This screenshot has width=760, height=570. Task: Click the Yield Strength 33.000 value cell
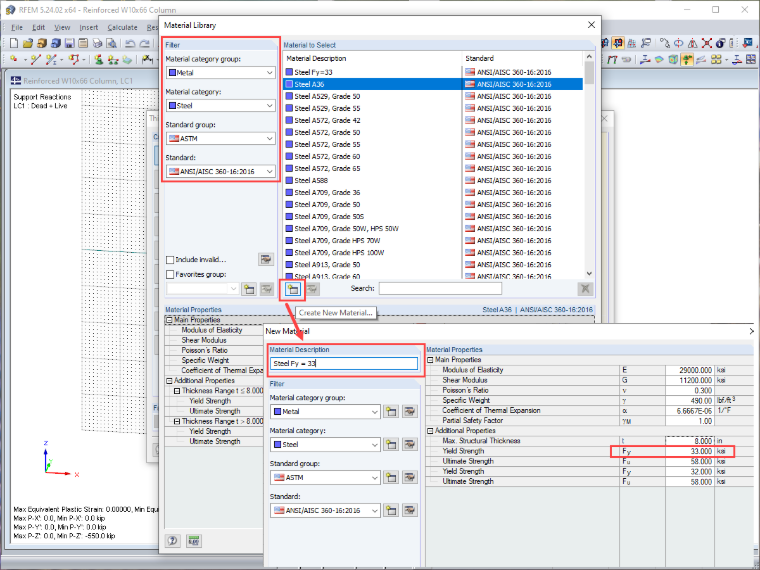(690, 451)
